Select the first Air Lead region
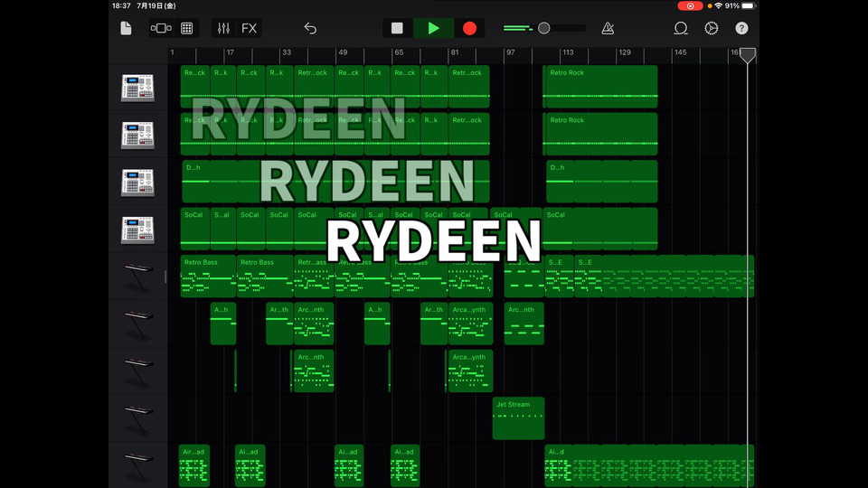Screen dimensions: 868x488 [194, 466]
